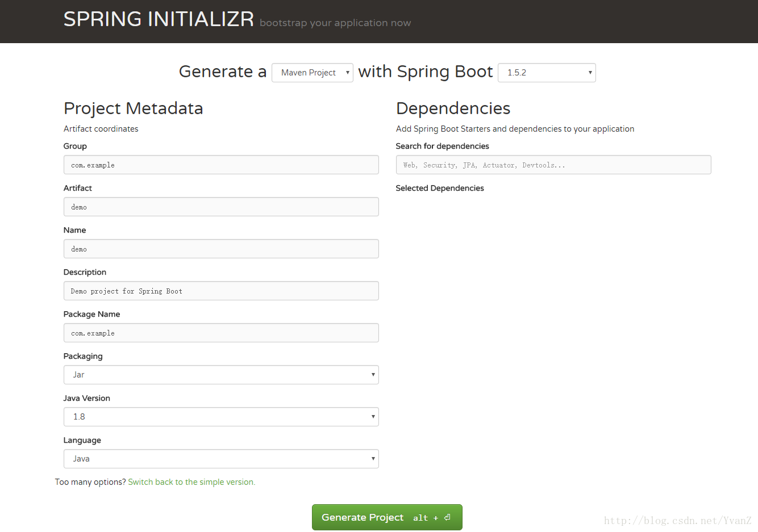Click the Dependencies heading
This screenshot has width=758, height=532.
[x=453, y=108]
